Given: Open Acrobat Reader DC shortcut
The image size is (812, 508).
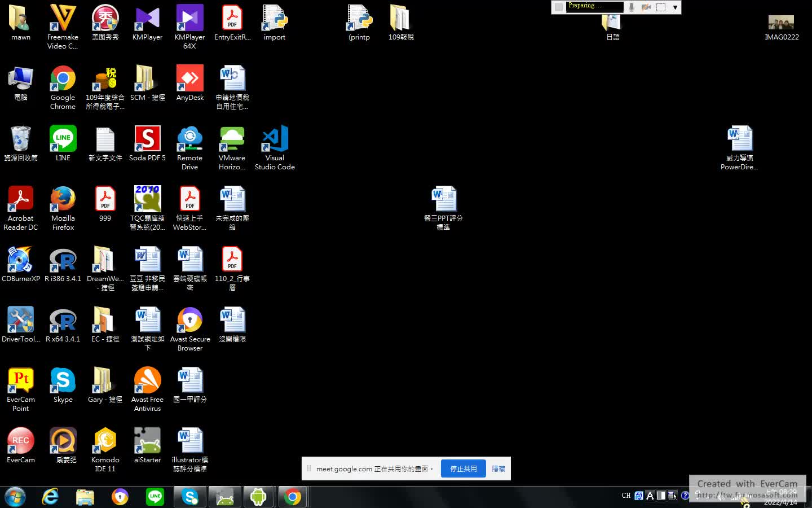Looking at the screenshot, I should pyautogui.click(x=21, y=208).
